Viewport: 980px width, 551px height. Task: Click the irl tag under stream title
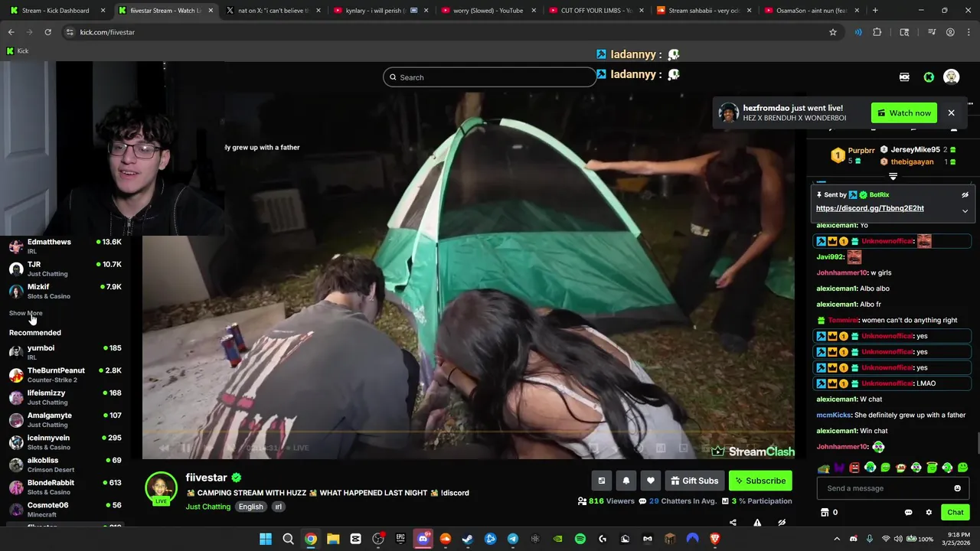[x=279, y=507]
